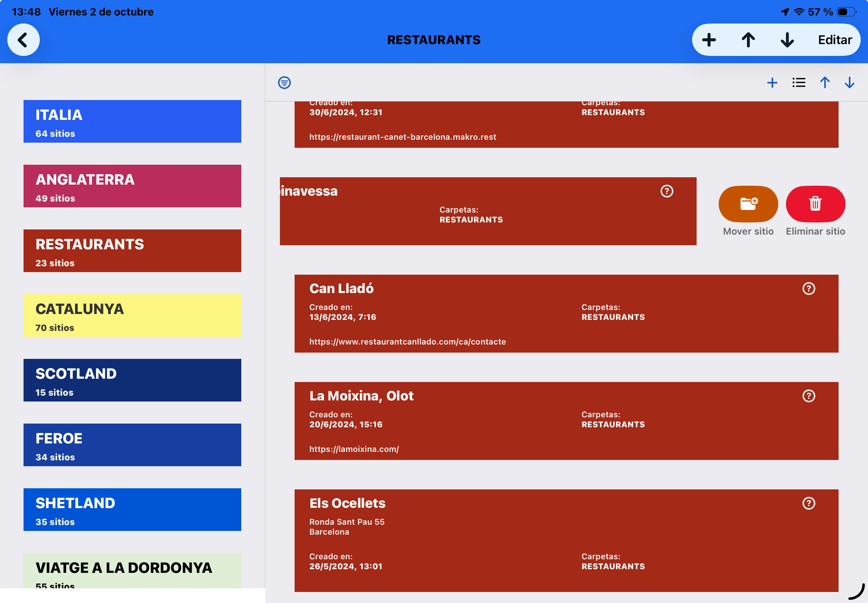
Task: Tap the battery indicator in status bar
Action: click(x=846, y=12)
